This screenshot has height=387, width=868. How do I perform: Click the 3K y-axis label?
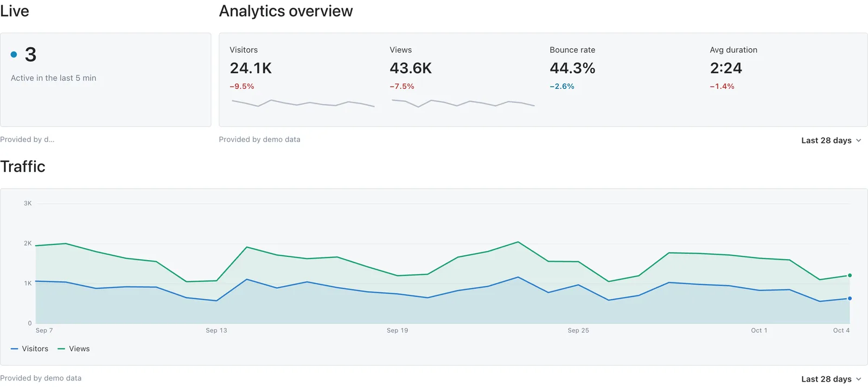tap(28, 203)
